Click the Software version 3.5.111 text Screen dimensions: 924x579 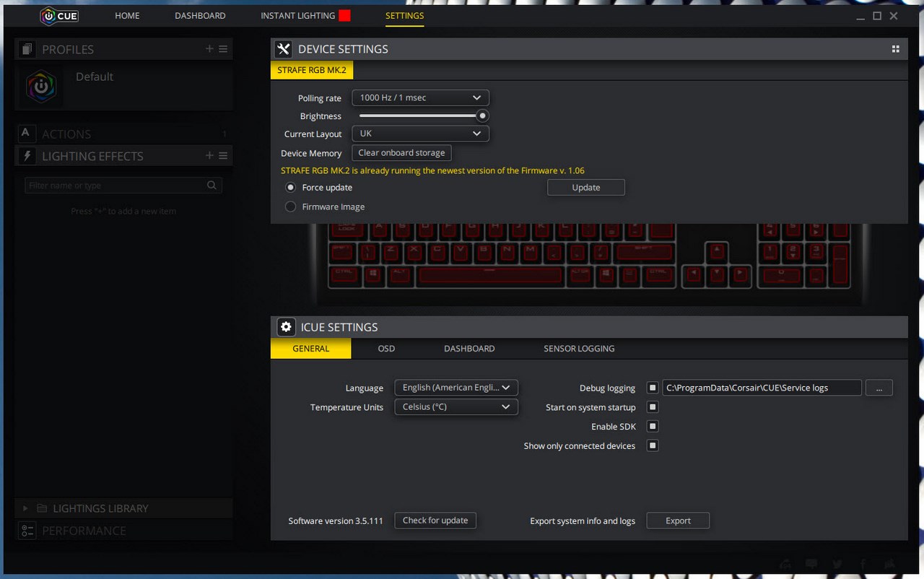[336, 521]
